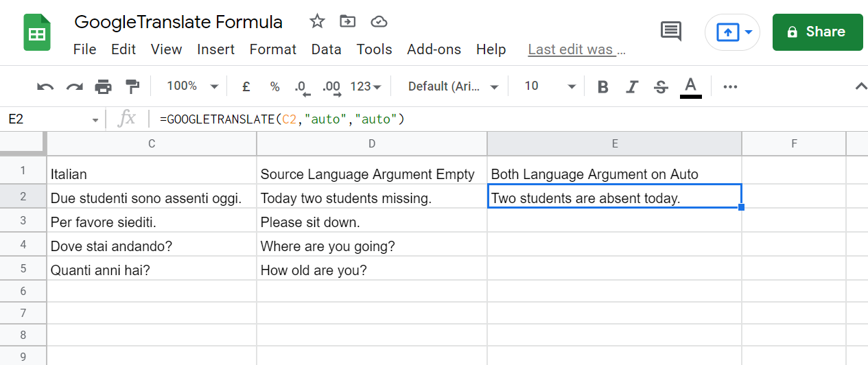Open the Add-ons menu

tap(434, 49)
